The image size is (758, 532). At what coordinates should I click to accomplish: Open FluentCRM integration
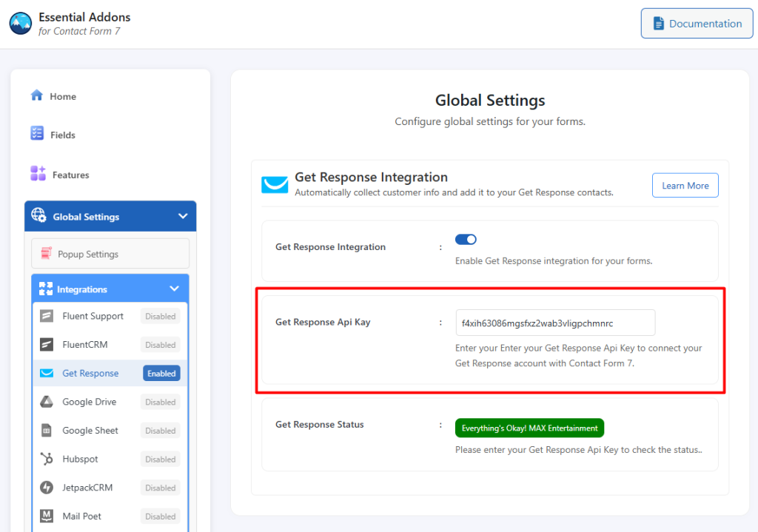[85, 345]
